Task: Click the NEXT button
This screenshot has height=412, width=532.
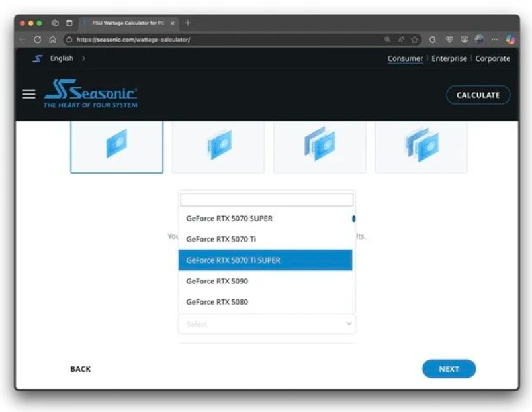Action: [449, 369]
